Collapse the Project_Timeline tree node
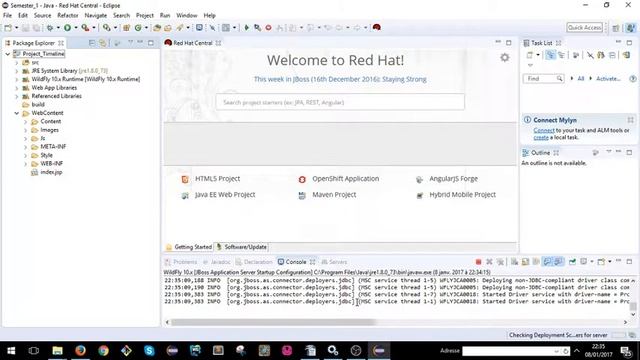 (x=8, y=54)
